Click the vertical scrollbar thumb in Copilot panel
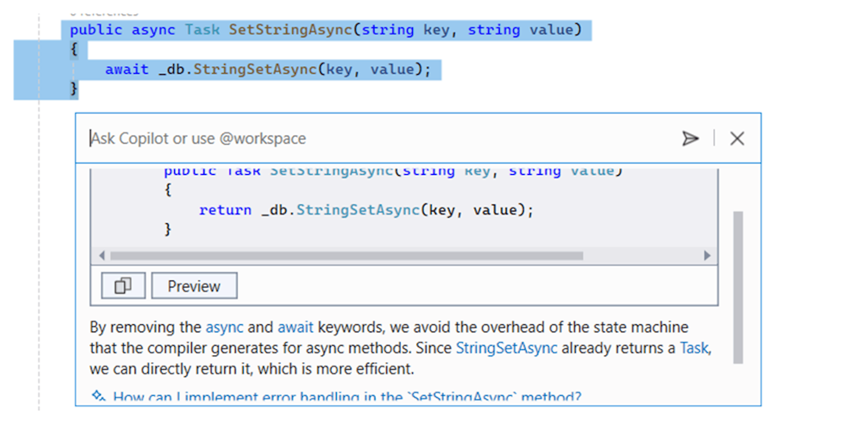 tap(738, 287)
